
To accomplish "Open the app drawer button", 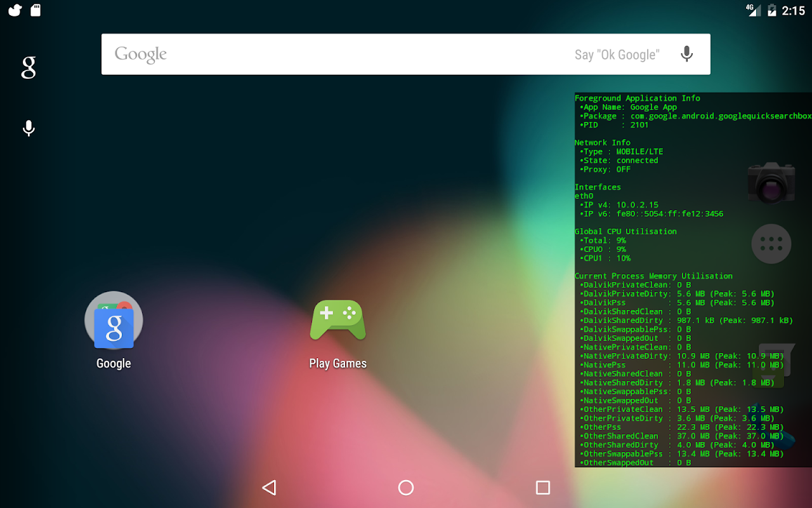I will pos(771,244).
